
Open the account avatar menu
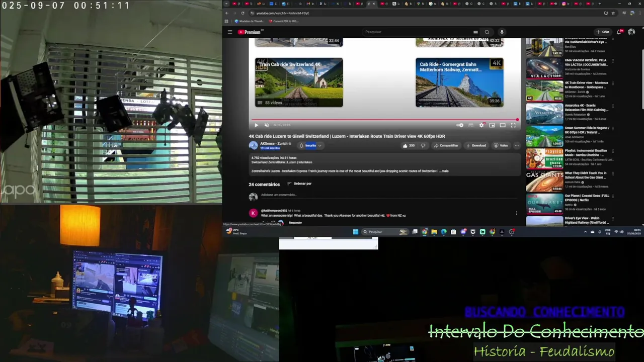point(631,32)
